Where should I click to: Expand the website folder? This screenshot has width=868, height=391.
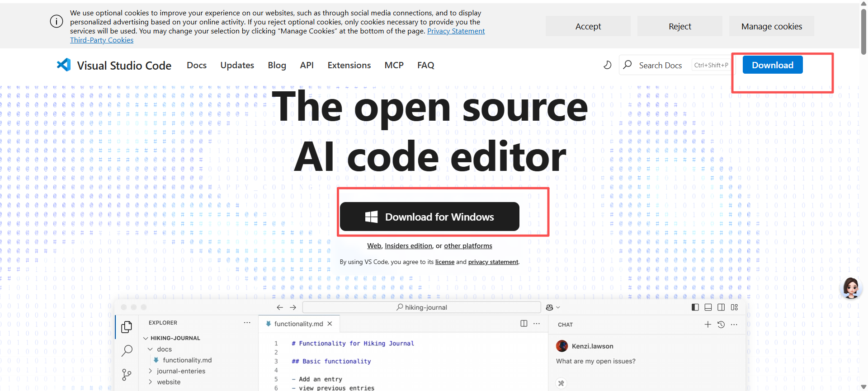[150, 382]
